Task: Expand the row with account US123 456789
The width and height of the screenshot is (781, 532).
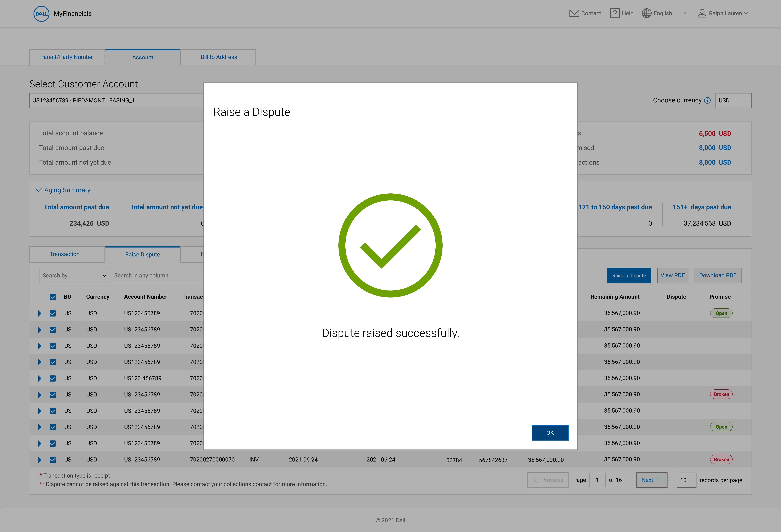Action: pyautogui.click(x=40, y=378)
